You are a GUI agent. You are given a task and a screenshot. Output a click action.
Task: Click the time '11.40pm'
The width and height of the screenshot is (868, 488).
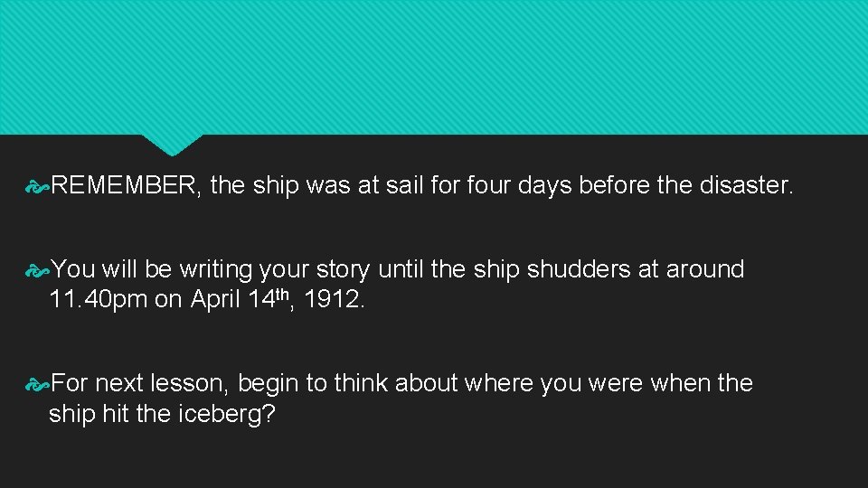[98, 299]
